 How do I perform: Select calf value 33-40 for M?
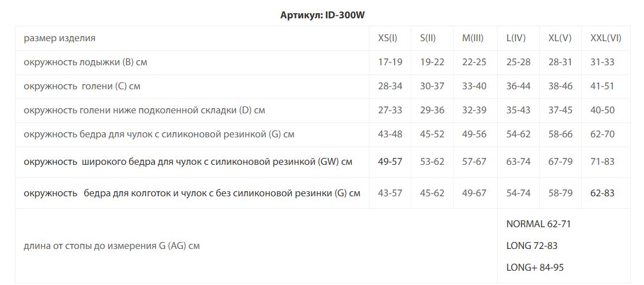(x=474, y=86)
